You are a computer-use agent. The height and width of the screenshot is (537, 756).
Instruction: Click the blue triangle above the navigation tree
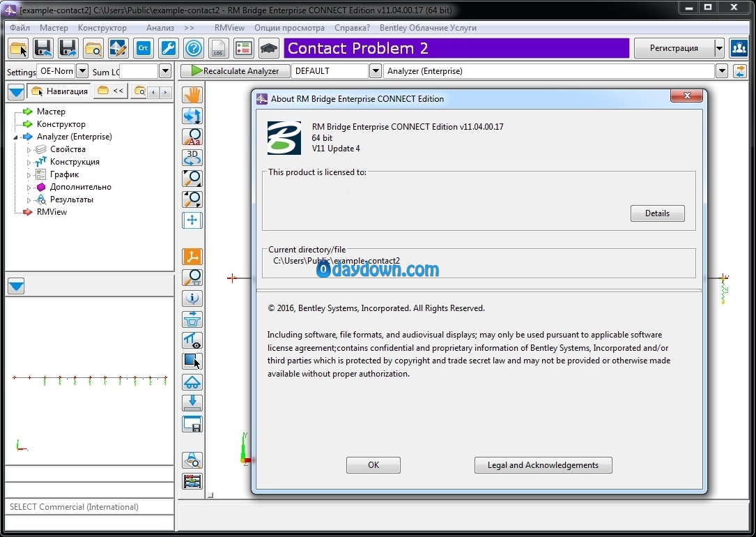tap(16, 91)
